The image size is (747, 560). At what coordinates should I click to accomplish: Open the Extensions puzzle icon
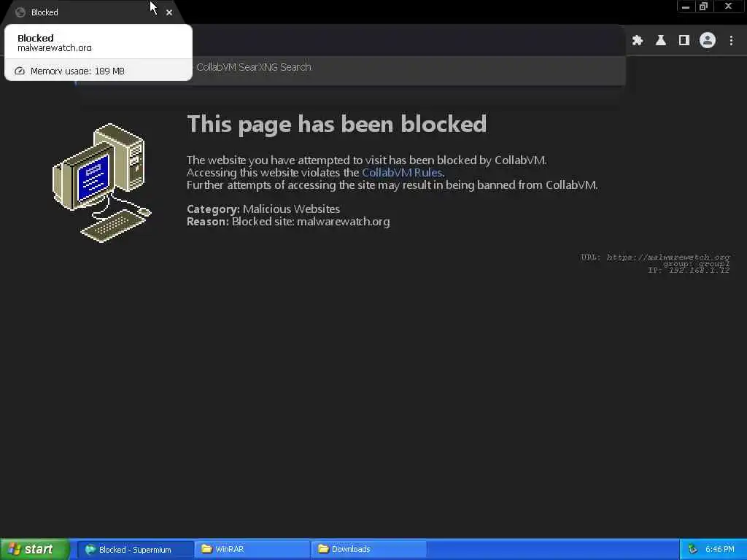tap(638, 41)
